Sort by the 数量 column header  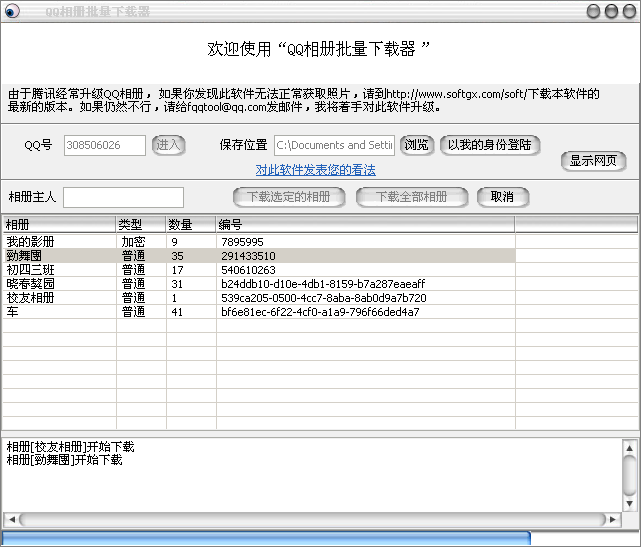[x=191, y=224]
